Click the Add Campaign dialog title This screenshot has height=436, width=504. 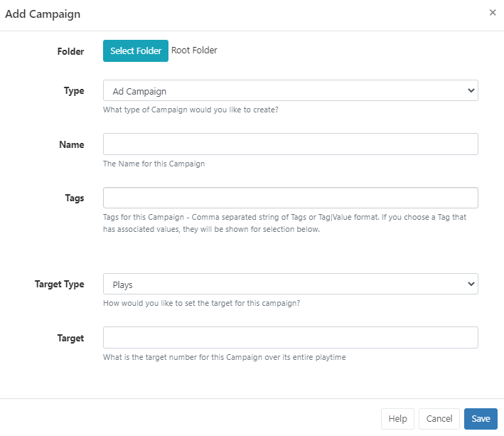(x=43, y=14)
